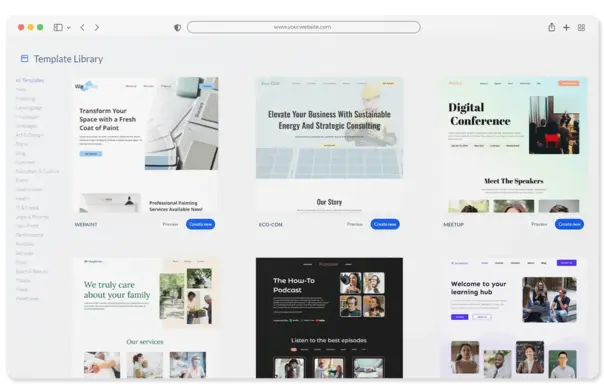Select the Health category
The height and width of the screenshot is (387, 604).
[22, 198]
